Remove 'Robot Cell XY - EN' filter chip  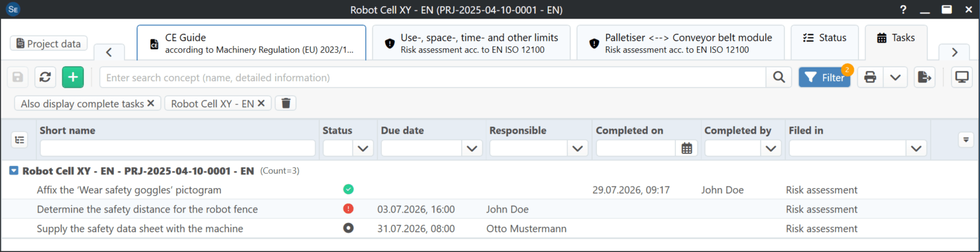point(261,103)
